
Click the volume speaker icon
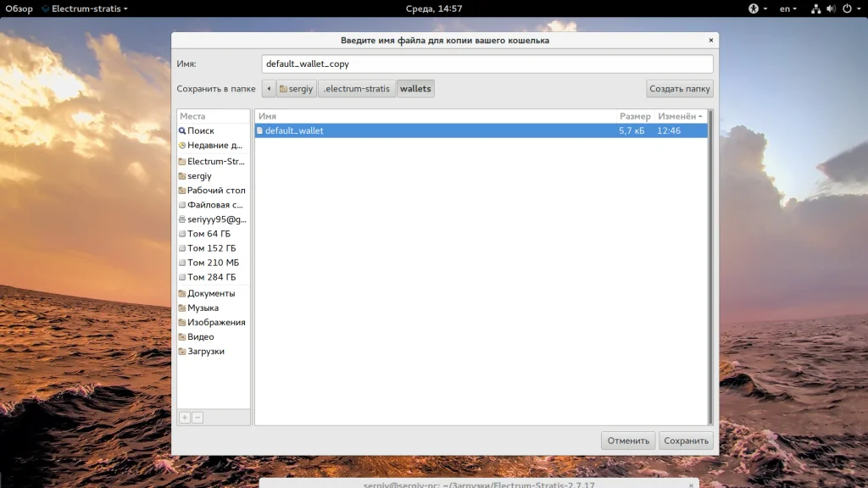point(831,8)
